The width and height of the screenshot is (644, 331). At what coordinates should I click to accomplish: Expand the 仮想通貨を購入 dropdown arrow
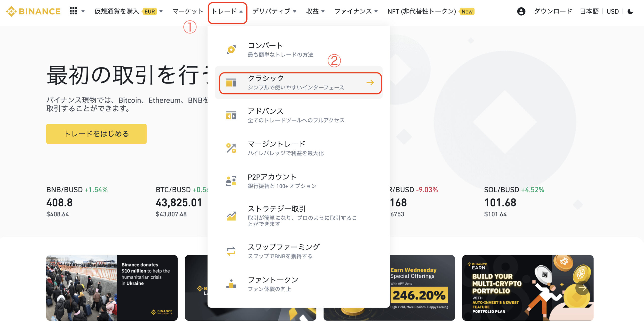tap(161, 11)
